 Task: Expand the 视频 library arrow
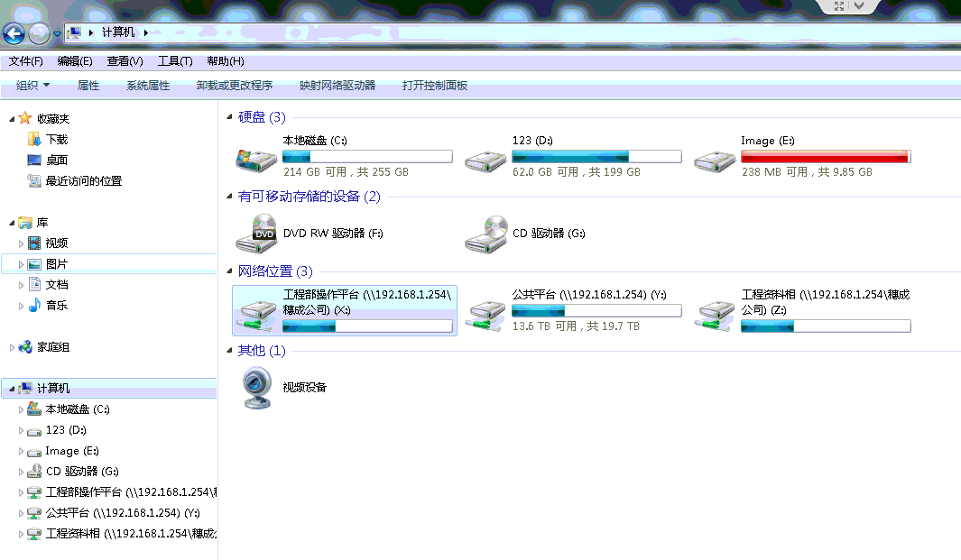coord(21,243)
